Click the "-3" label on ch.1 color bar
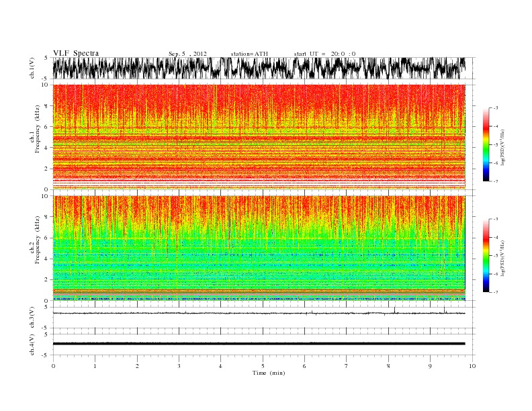 tap(496, 108)
